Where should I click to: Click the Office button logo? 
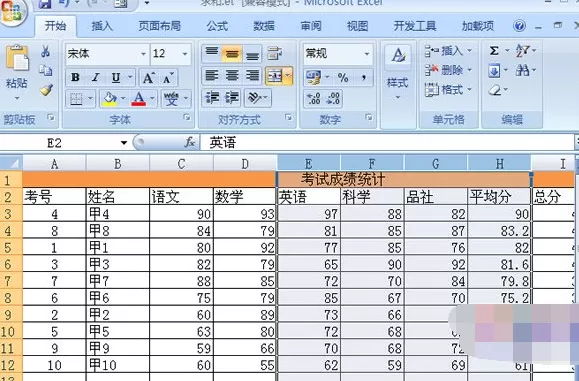pyautogui.click(x=13, y=12)
